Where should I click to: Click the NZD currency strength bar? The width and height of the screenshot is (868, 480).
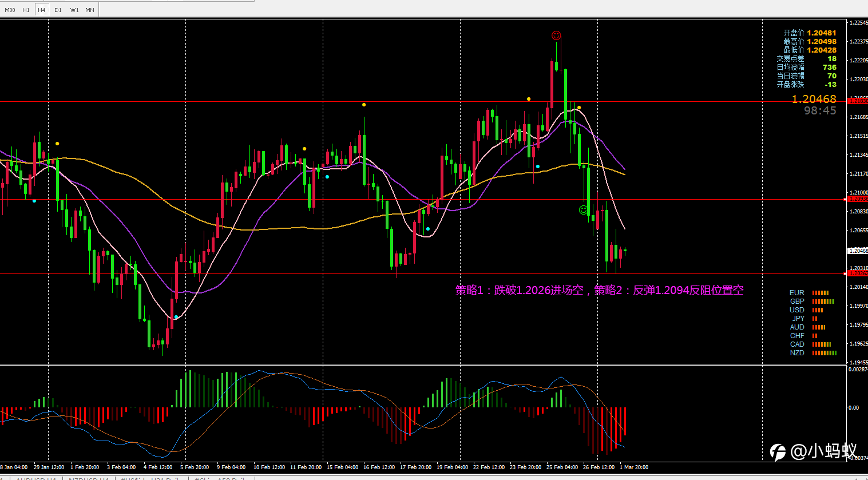825,353
